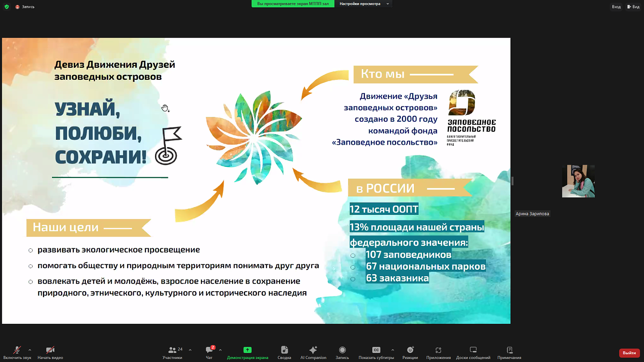Expand subtitles options chevron
Screen dimensions: 644x362
(x=392, y=350)
